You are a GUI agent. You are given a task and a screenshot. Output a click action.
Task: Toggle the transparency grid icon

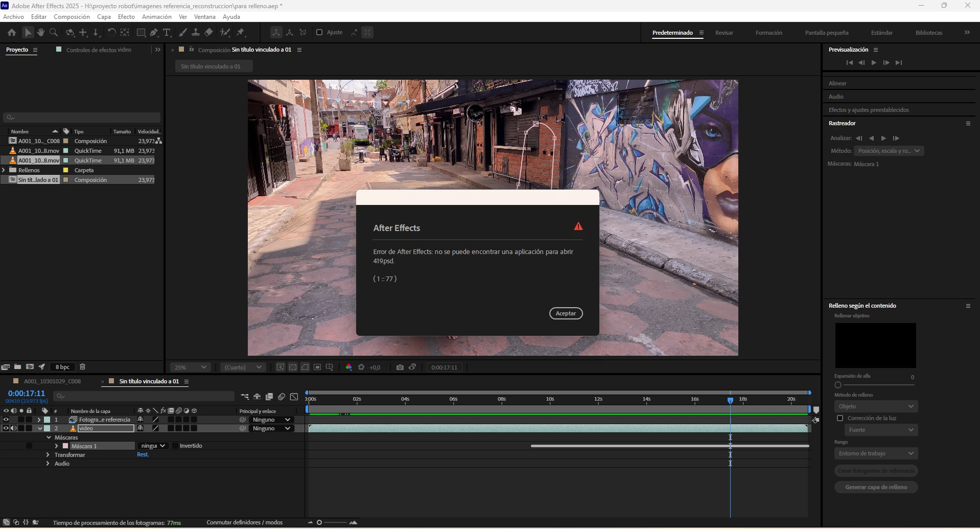tap(293, 367)
